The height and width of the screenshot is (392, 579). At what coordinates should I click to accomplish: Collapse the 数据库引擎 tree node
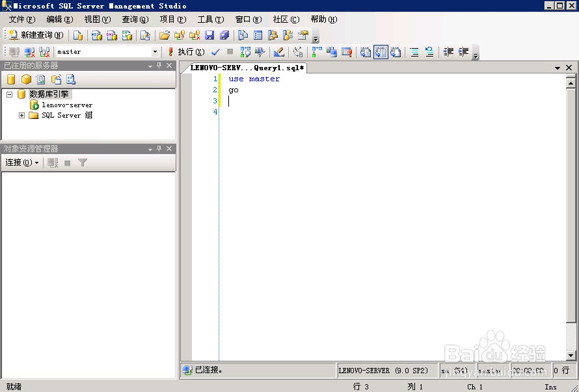[x=10, y=94]
